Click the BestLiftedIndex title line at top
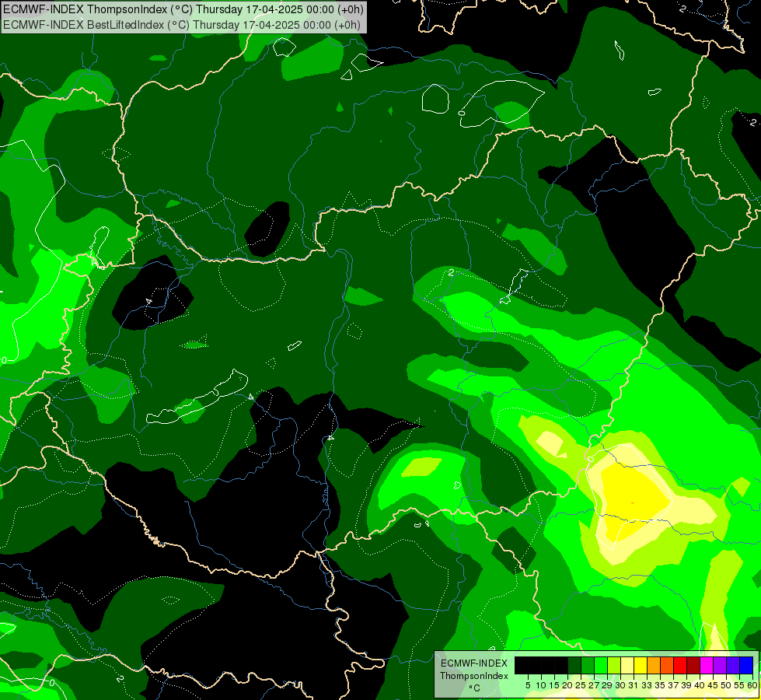761x700 pixels. (x=182, y=25)
